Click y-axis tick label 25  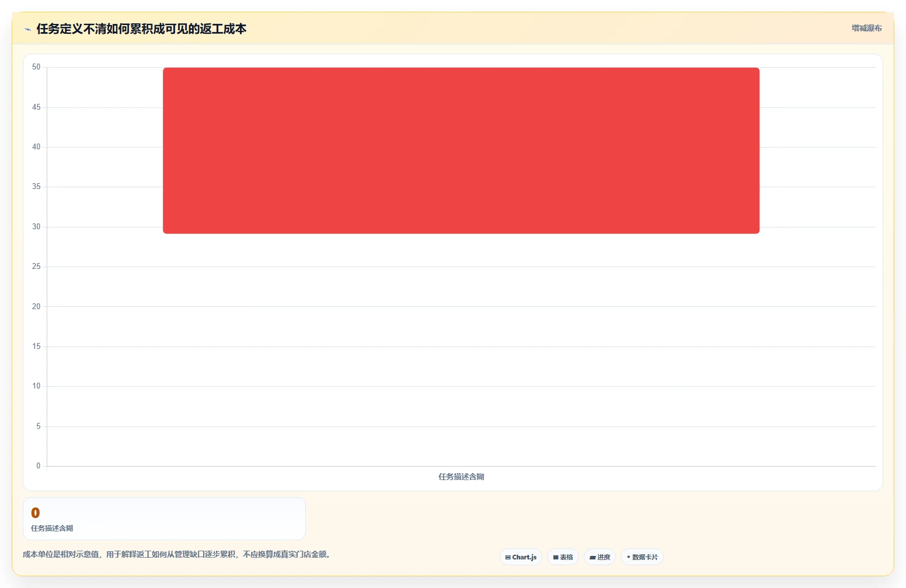tap(36, 267)
